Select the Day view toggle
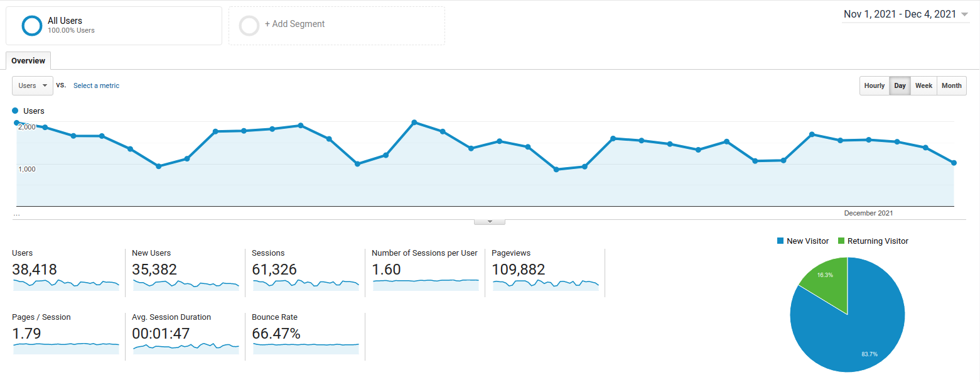 point(900,86)
